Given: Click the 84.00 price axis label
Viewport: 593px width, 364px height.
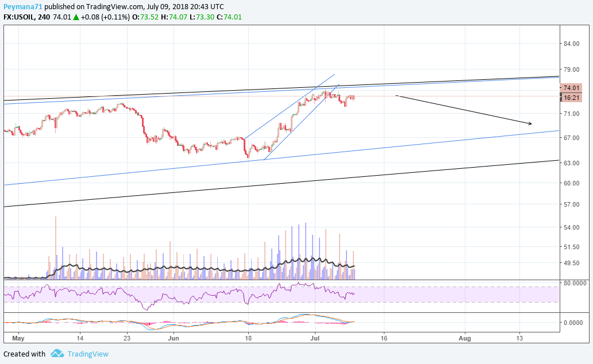Looking at the screenshot, I should tap(571, 44).
